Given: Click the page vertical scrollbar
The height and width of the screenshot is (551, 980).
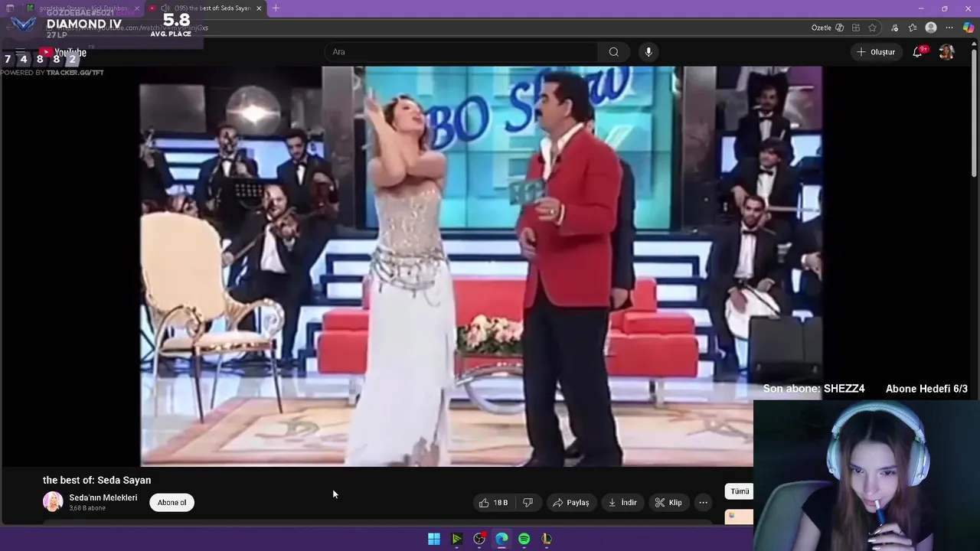Looking at the screenshot, I should [x=975, y=115].
